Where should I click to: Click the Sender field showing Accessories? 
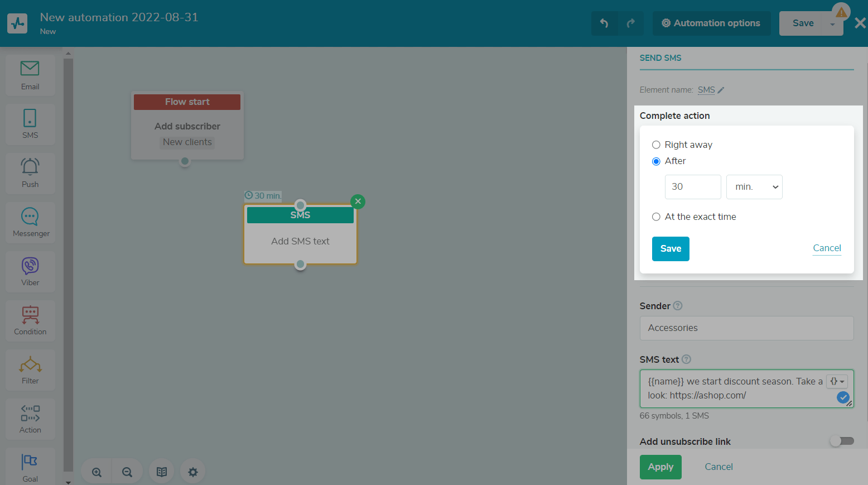tap(746, 328)
